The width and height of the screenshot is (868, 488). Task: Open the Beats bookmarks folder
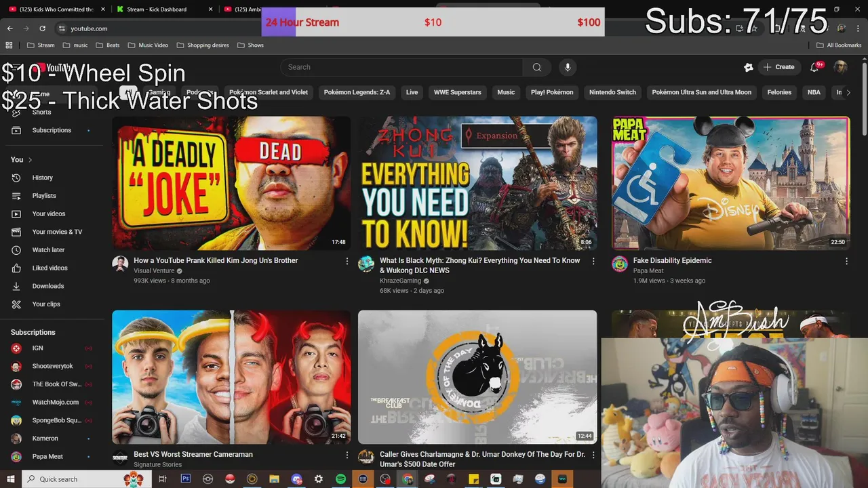(107, 45)
